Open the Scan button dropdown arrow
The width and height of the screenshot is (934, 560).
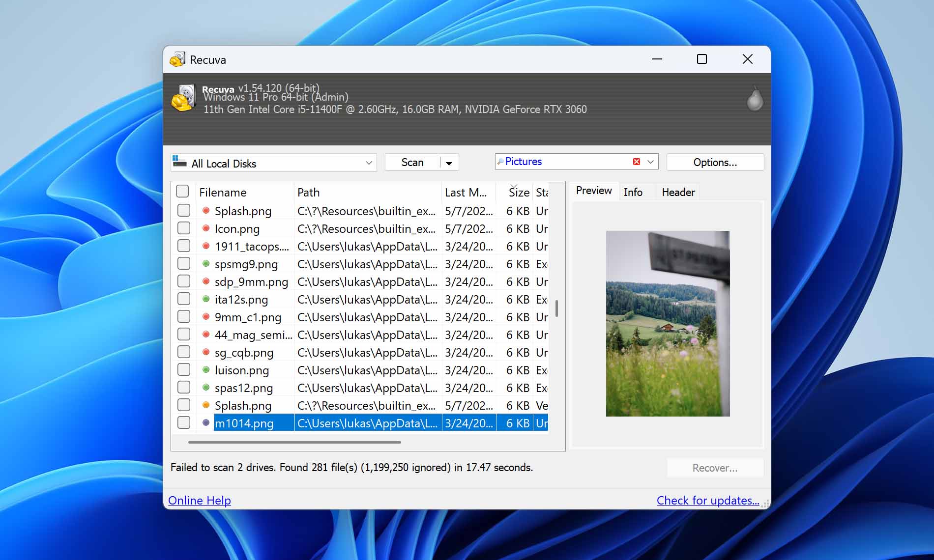tap(449, 163)
